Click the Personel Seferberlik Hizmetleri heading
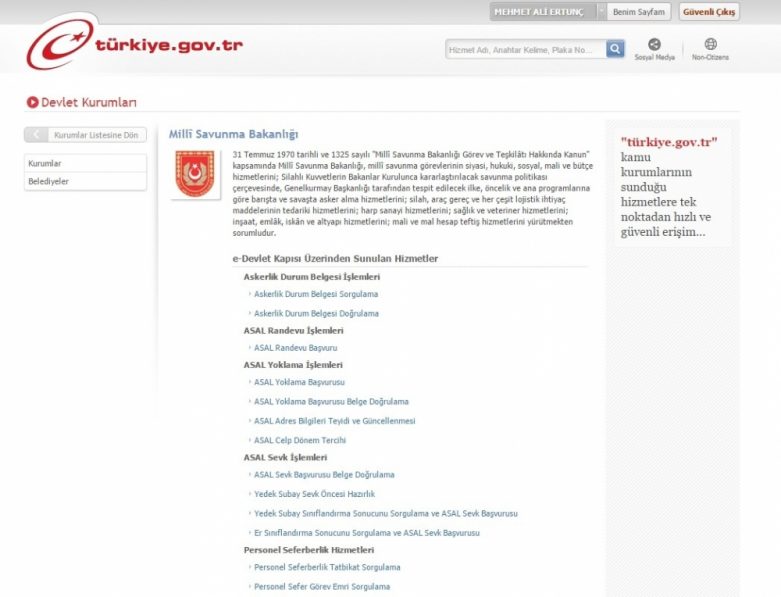This screenshot has width=781, height=597. (309, 550)
